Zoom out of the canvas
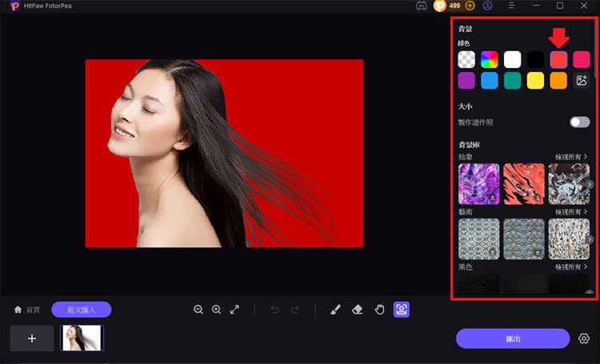This screenshot has height=364, width=600. click(198, 310)
